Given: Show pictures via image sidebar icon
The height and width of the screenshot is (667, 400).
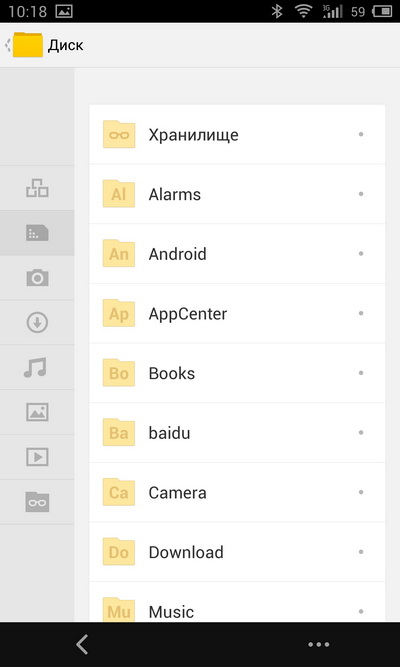Looking at the screenshot, I should coord(37,412).
